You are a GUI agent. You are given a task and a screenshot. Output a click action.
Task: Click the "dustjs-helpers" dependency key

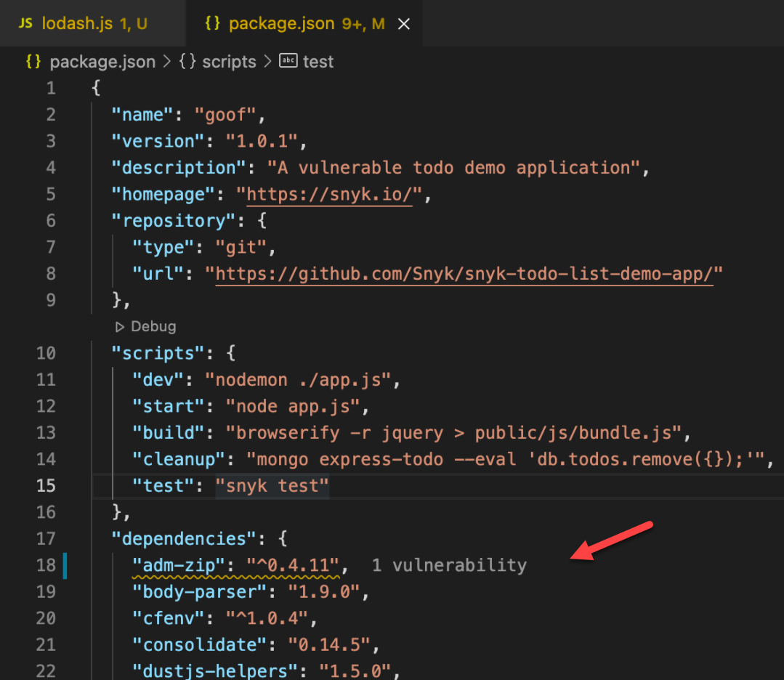pos(215,671)
